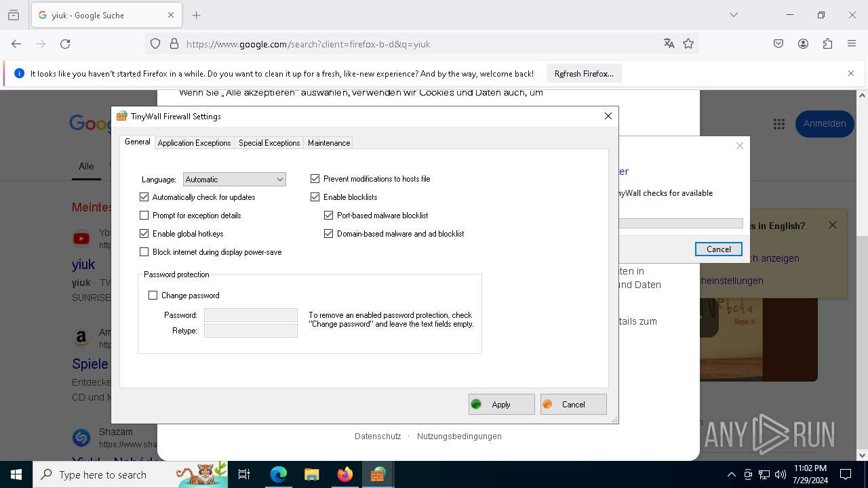Enable Prompt for exception details
The height and width of the screenshot is (488, 868).
(x=144, y=216)
